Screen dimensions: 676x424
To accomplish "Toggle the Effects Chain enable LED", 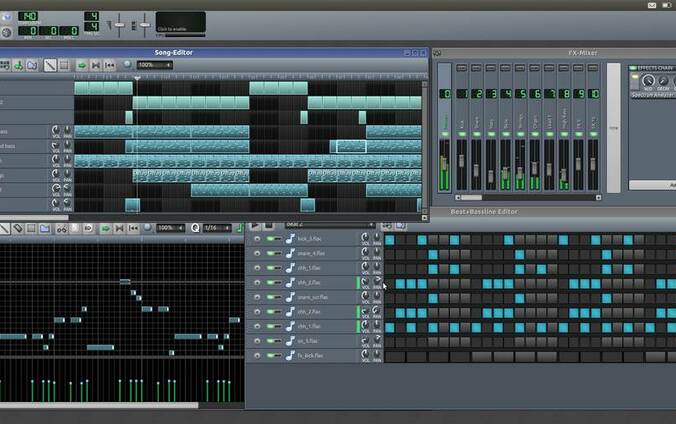I will coord(633,68).
